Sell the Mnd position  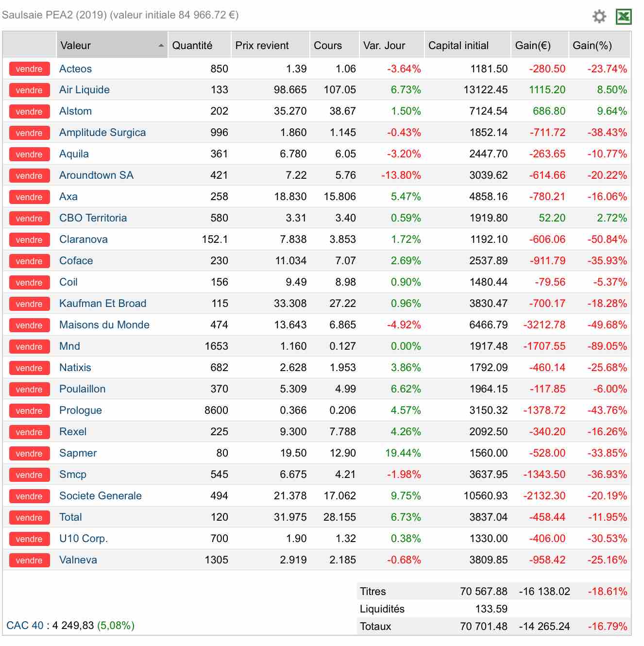[29, 347]
